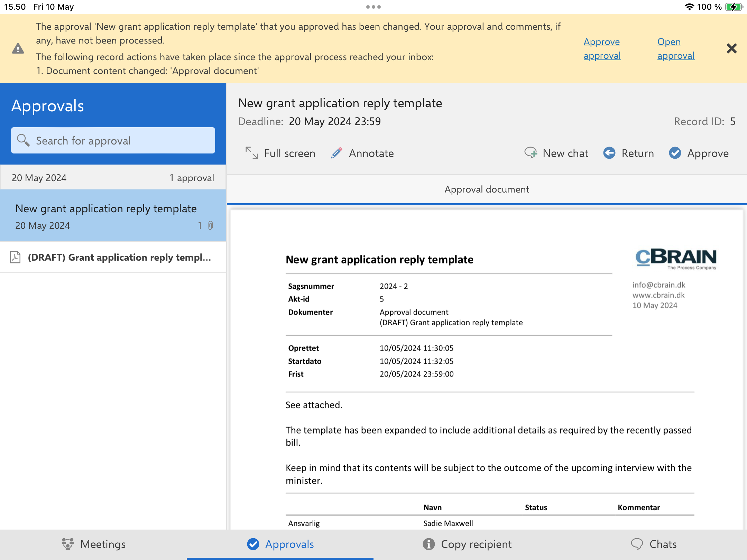Click the warning triangle icon in banner
Viewport: 747px width, 560px height.
click(x=18, y=48)
